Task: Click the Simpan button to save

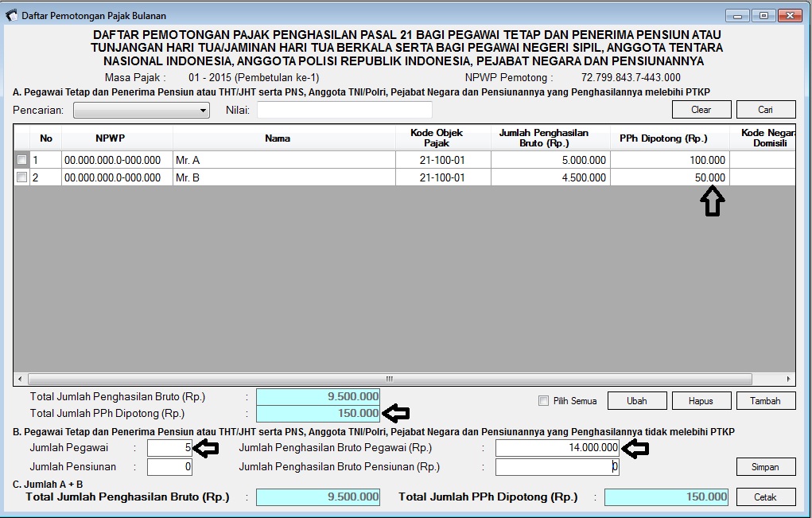Action: (x=765, y=466)
